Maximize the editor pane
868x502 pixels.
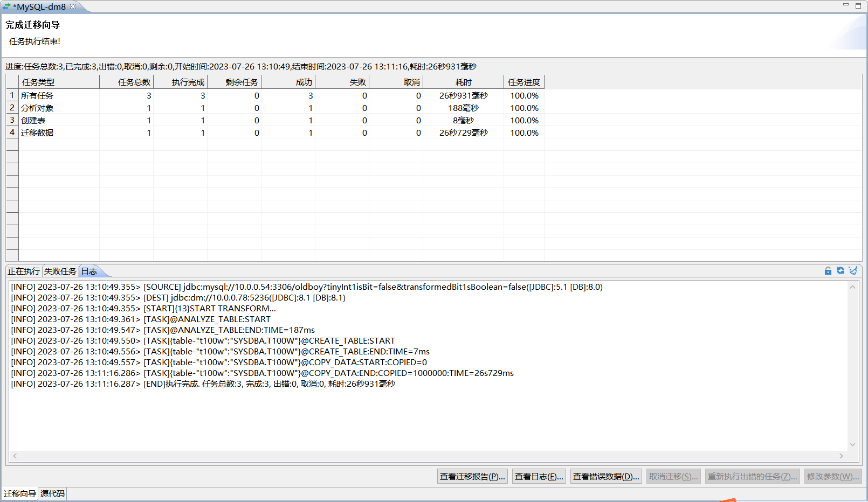pyautogui.click(x=858, y=6)
